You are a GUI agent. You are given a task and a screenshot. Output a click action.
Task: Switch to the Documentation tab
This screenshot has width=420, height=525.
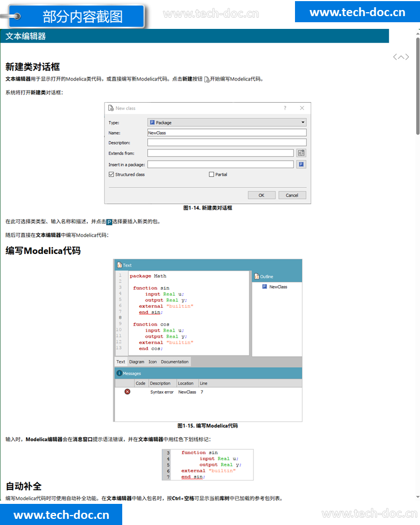[175, 362]
